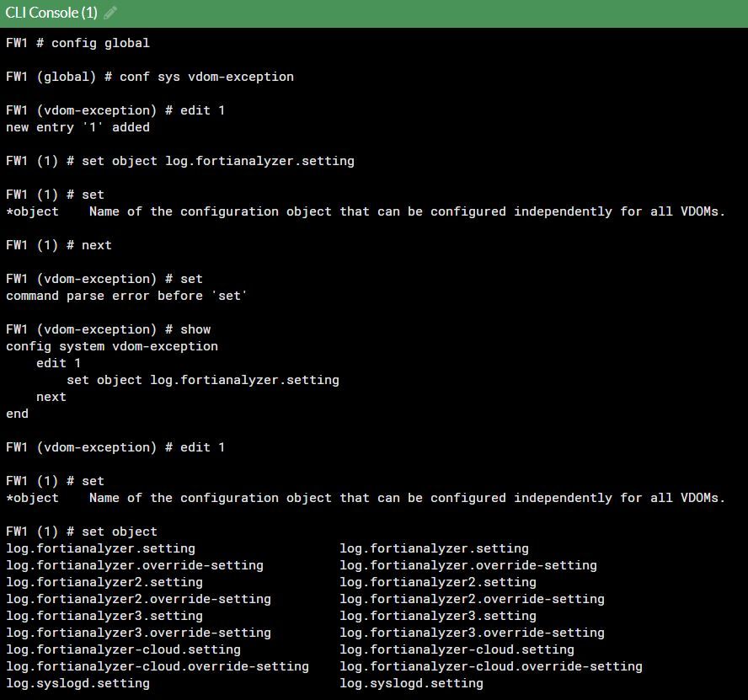Select right-column log.fortianalyzer2.override-setting option
The height and width of the screenshot is (700, 748).
pos(472,599)
